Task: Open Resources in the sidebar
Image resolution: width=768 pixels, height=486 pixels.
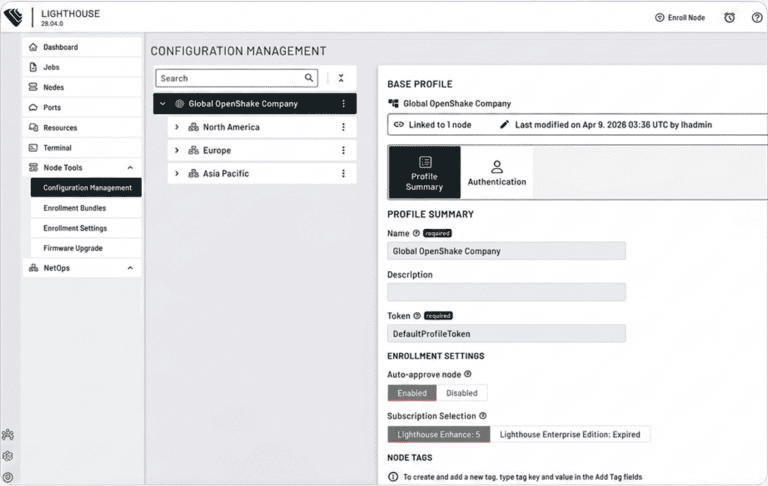Action: tap(82, 127)
